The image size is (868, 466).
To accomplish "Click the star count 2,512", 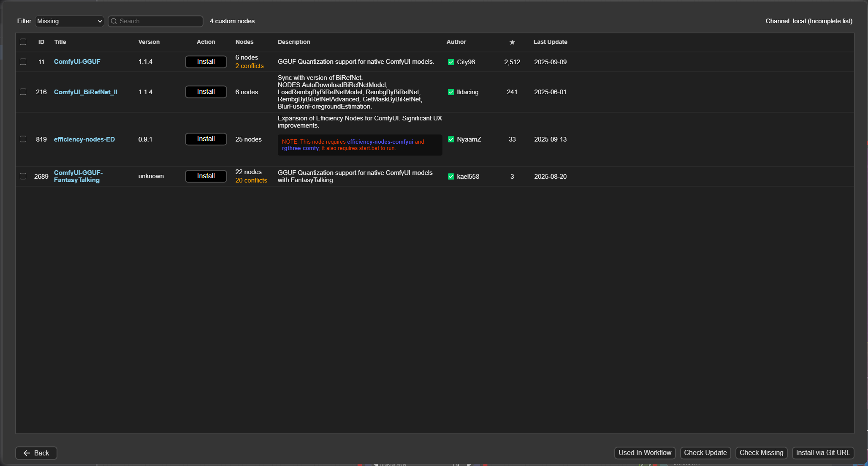I will [x=512, y=62].
